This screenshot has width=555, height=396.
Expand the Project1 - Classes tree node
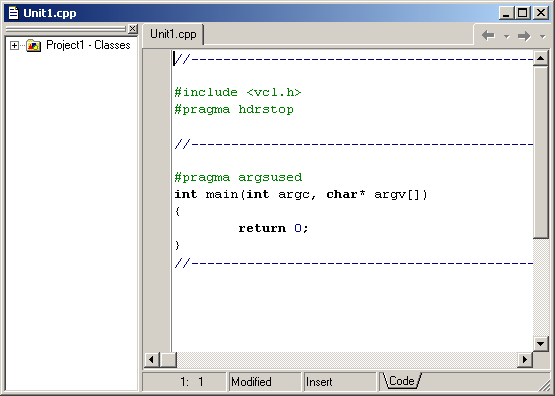pyautogui.click(x=14, y=46)
